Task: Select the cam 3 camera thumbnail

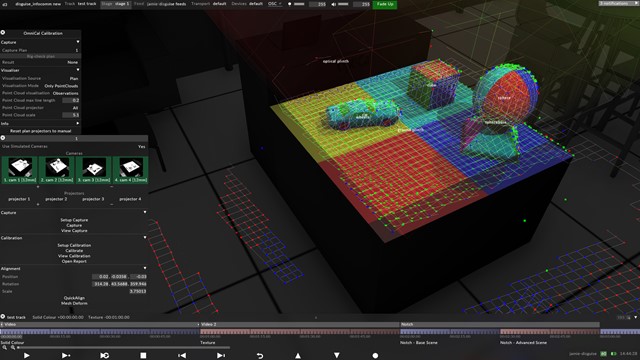Action: pyautogui.click(x=93, y=169)
